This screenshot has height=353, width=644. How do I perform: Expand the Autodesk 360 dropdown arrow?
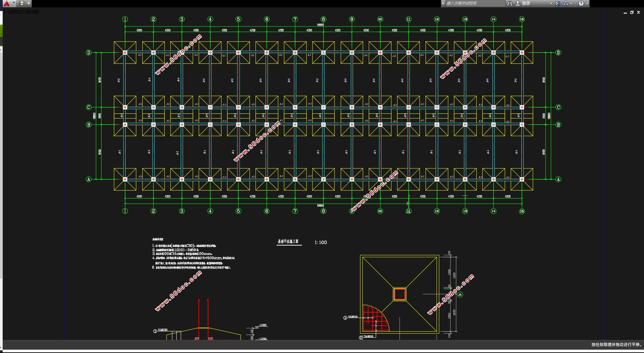571,3
